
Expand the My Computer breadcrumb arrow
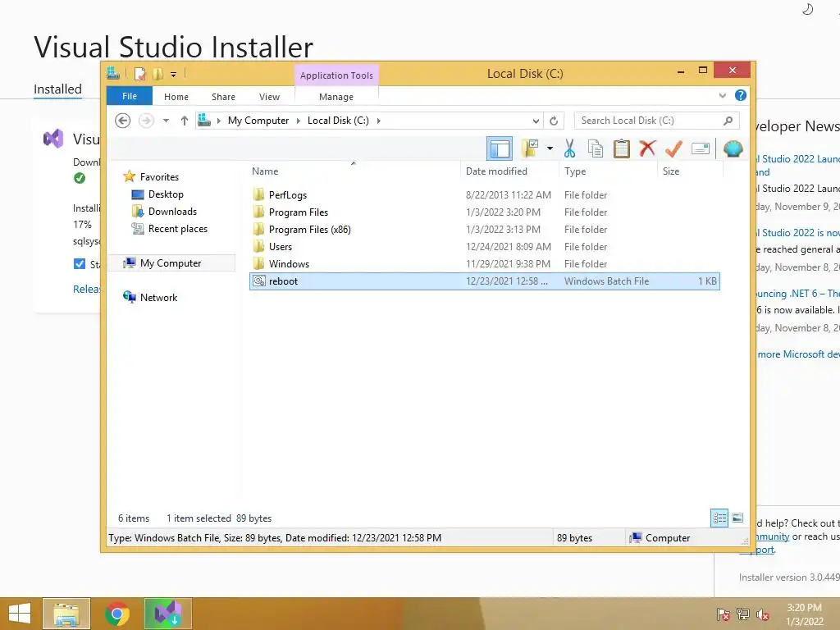(x=299, y=121)
